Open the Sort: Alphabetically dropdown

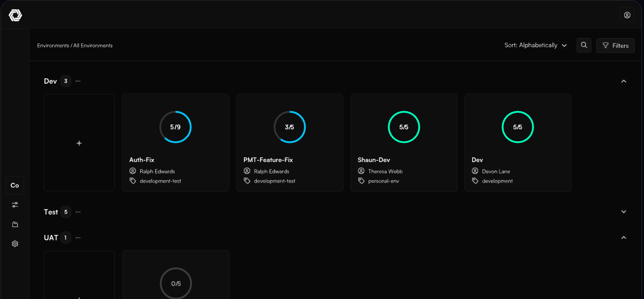tap(536, 45)
